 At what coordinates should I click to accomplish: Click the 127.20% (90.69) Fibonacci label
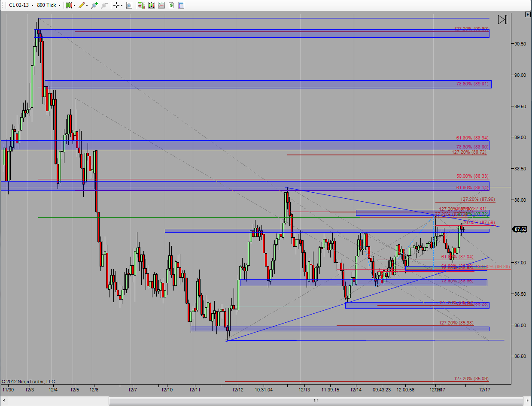(x=471, y=29)
